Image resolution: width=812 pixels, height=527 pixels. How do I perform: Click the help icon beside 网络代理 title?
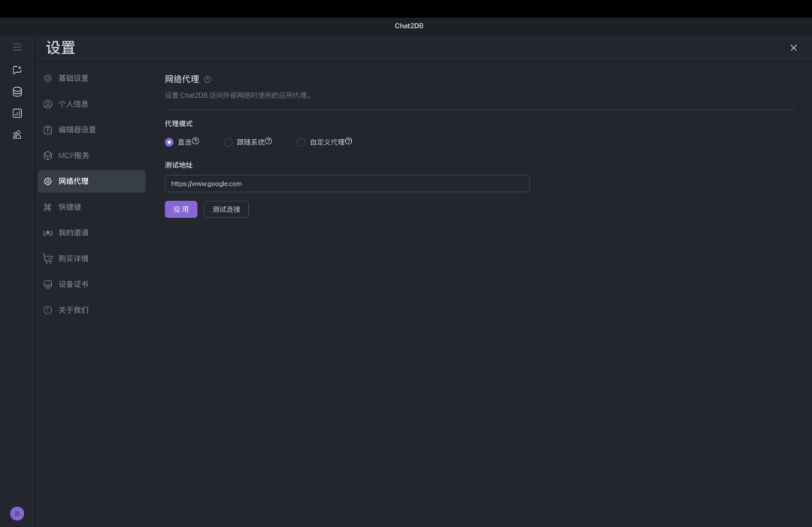(x=208, y=80)
